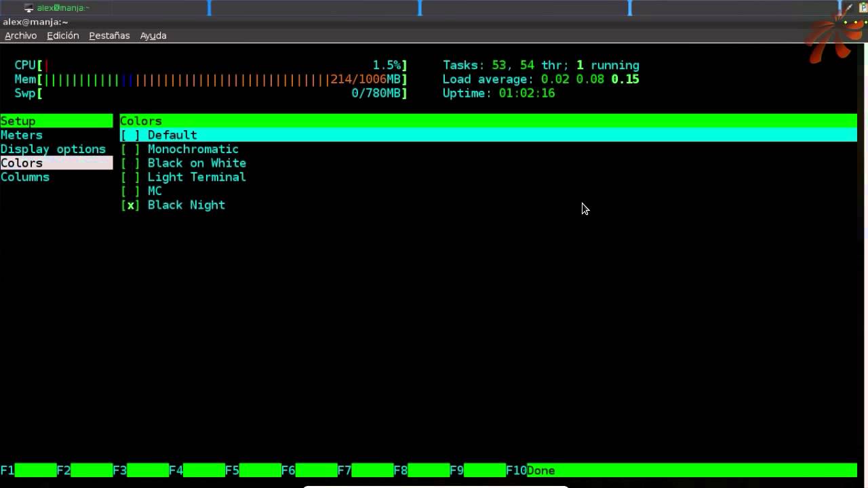Check the MC color scheme box
The width and height of the screenshot is (868, 488).
click(x=130, y=191)
